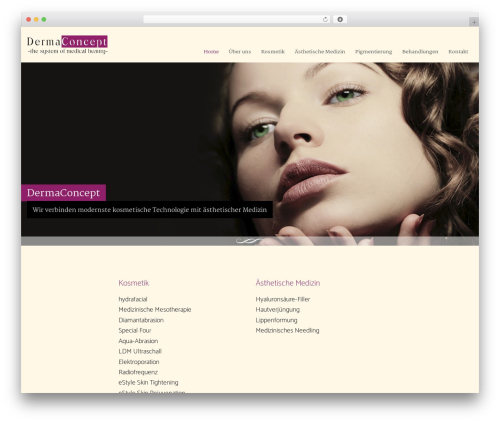Click the slider caption about kosmetische Technologie
Viewport: 500px width, 423px height.
coord(150,210)
